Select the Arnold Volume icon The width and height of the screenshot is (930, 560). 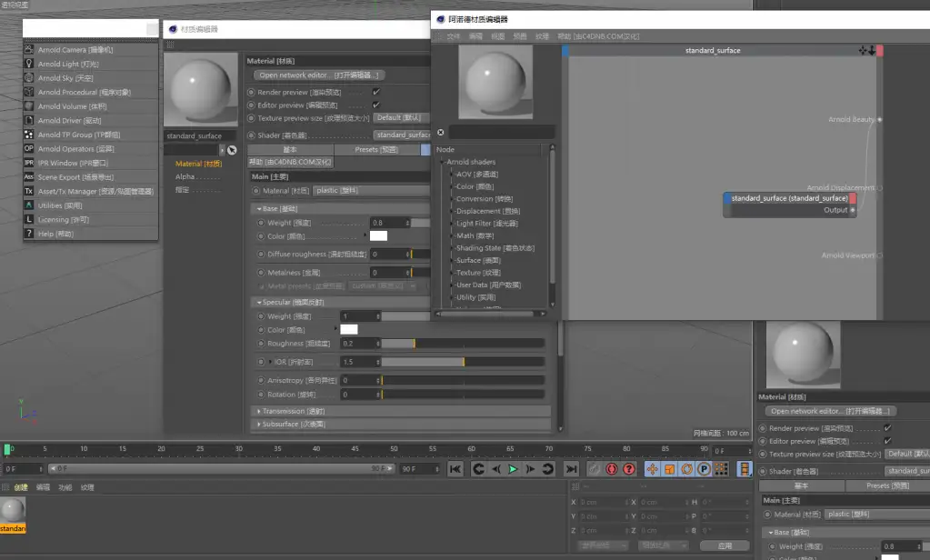click(28, 106)
